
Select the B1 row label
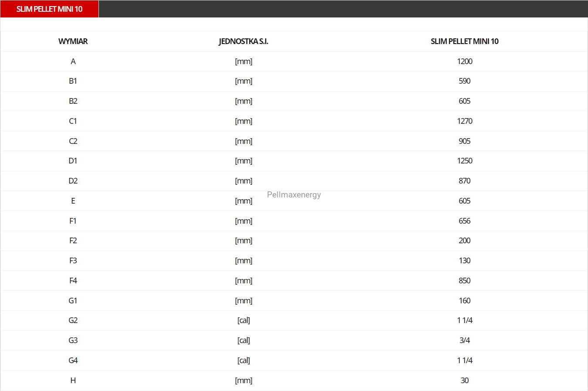73,81
